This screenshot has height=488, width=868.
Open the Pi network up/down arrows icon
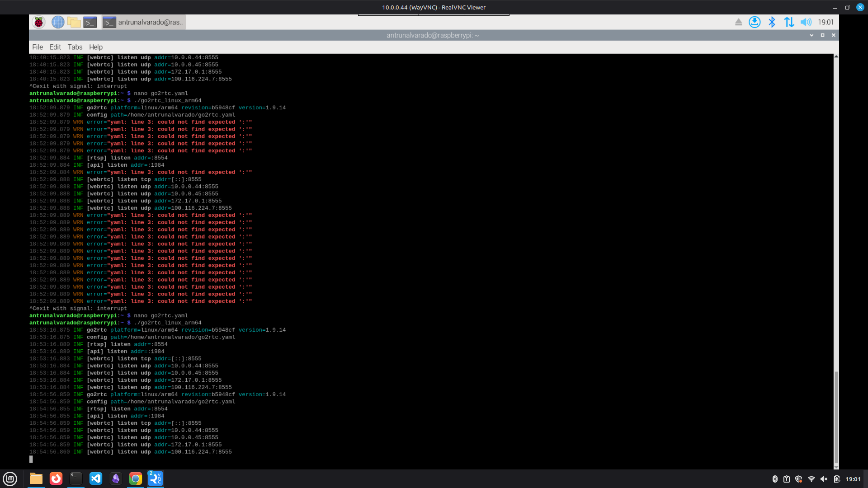tap(789, 22)
